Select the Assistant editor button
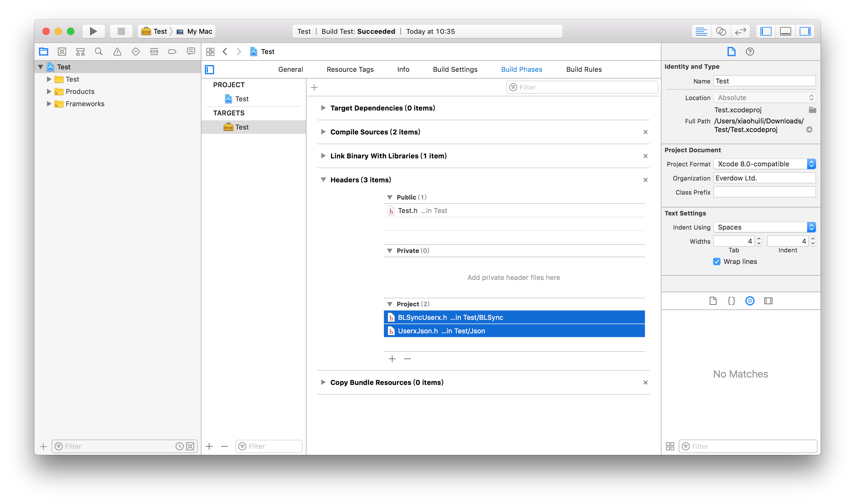The height and width of the screenshot is (504, 855). (x=721, y=31)
